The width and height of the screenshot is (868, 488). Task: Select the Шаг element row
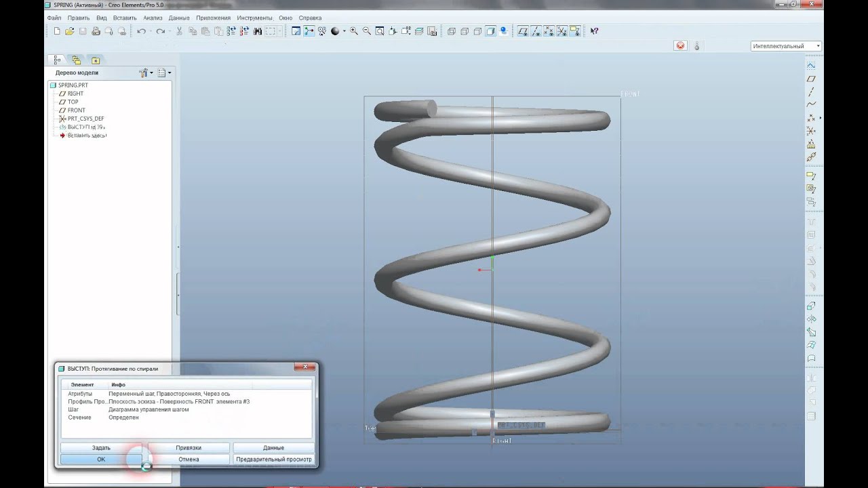[x=186, y=409]
